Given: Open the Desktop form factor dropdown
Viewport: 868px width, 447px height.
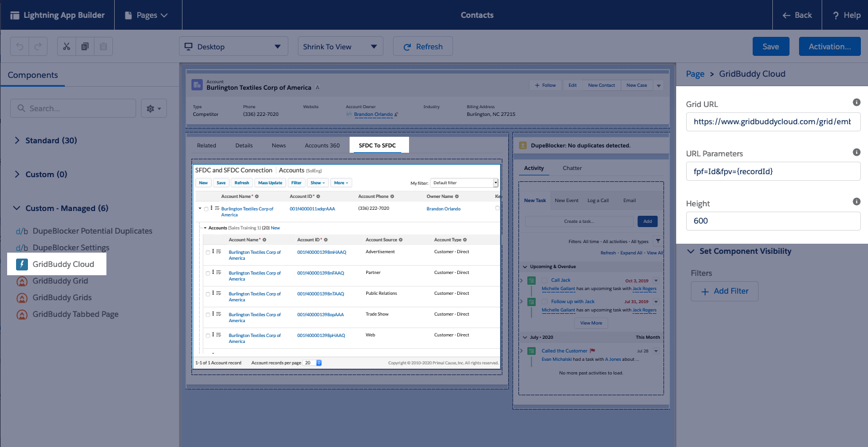Looking at the screenshot, I should (x=234, y=46).
